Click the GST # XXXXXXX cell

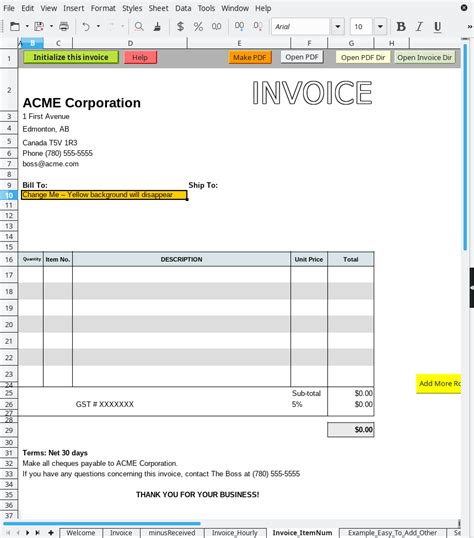(x=105, y=404)
